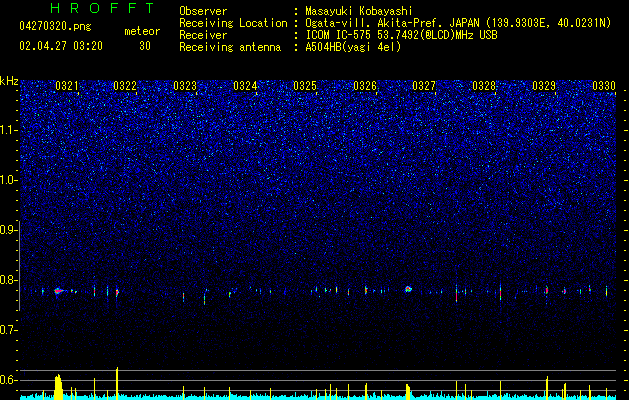Click the Receiving Location label
Viewport: 629px width, 400px height.
point(233,23)
